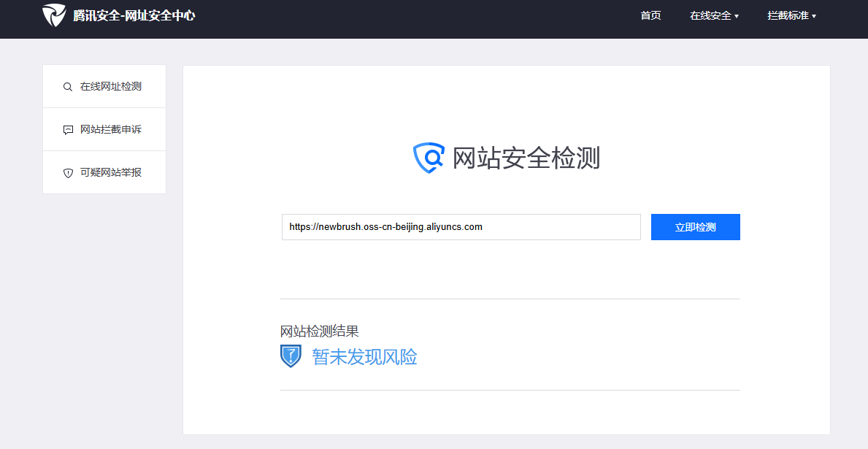This screenshot has height=449, width=868.
Task: Expand the 拦截标准 dropdown menu
Action: (x=791, y=16)
